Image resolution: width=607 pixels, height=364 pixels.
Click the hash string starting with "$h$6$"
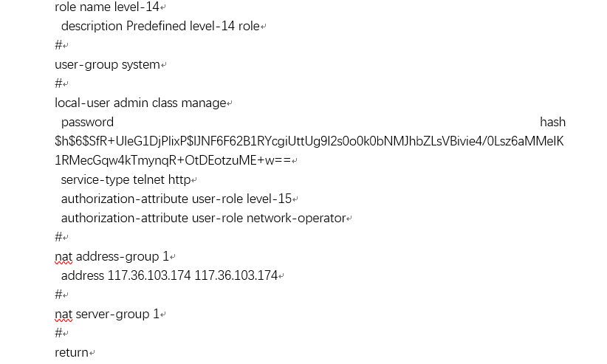pyautogui.click(x=309, y=142)
